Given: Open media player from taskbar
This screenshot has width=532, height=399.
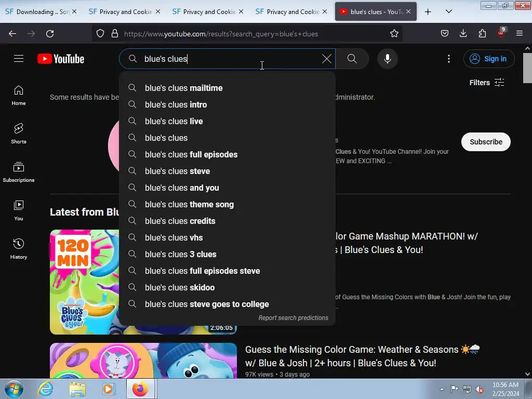Looking at the screenshot, I should (x=108, y=389).
